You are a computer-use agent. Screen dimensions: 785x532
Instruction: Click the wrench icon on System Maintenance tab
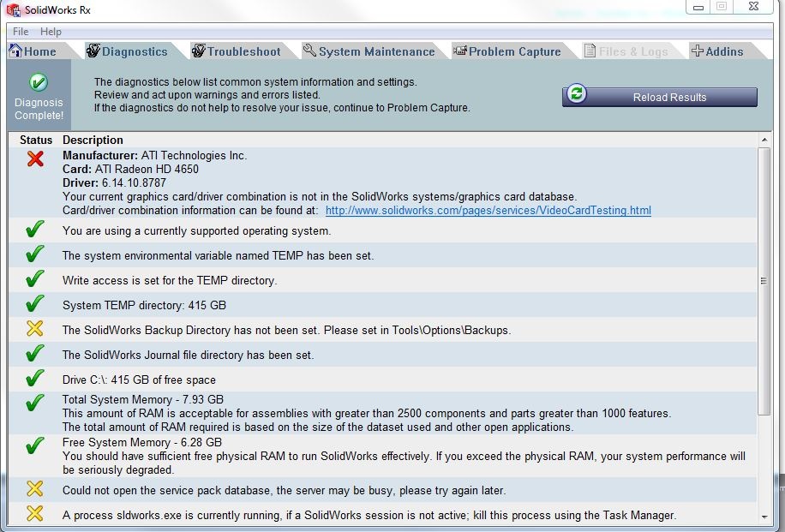click(310, 50)
